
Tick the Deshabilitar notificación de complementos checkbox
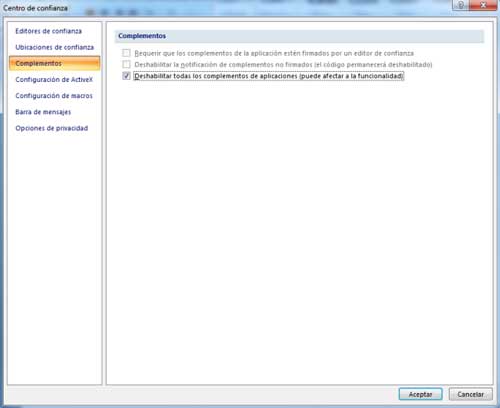[x=126, y=64]
